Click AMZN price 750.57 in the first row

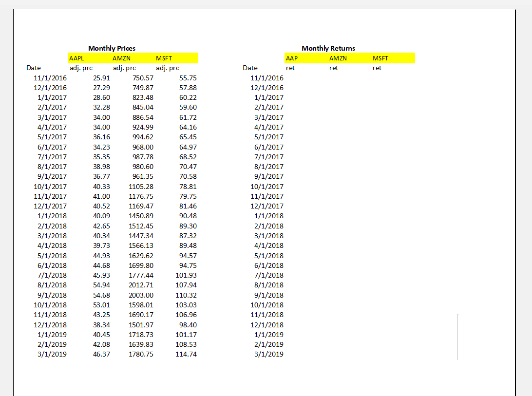(142, 78)
